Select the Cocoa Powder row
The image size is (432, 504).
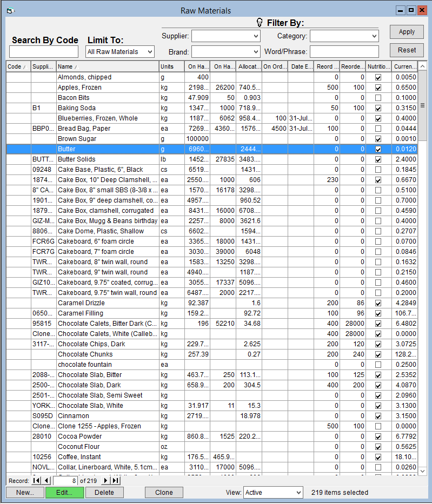pyautogui.click(x=211, y=436)
